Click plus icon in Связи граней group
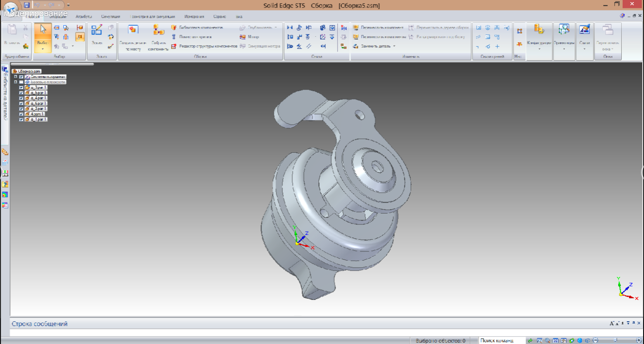 [x=497, y=46]
